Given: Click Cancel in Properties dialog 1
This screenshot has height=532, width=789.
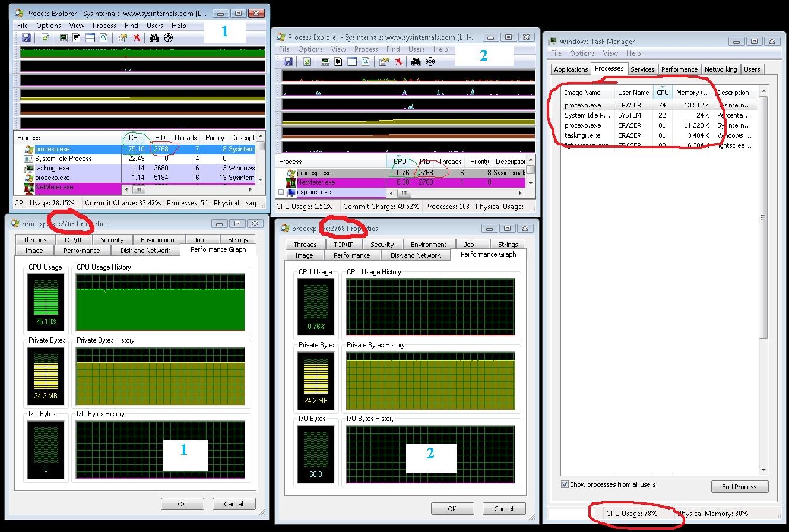Looking at the screenshot, I should click(x=233, y=504).
